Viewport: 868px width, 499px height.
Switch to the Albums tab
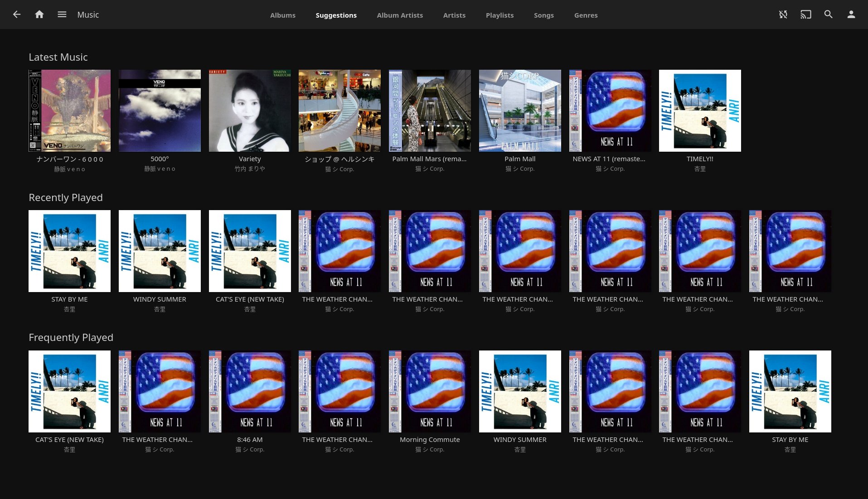[x=282, y=15]
